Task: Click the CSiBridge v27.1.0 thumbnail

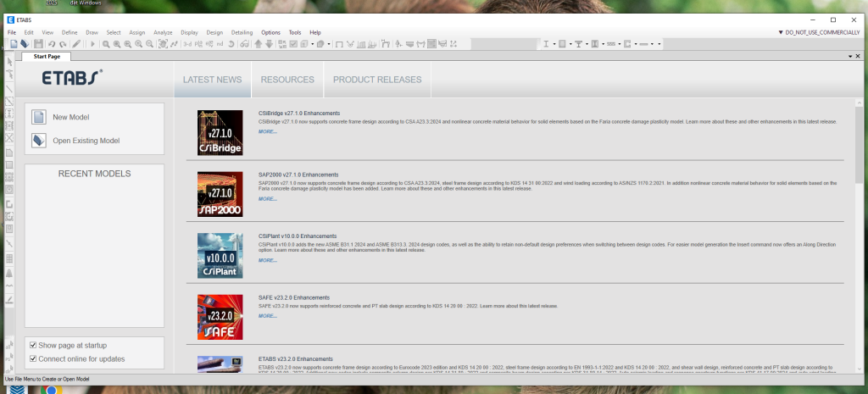Action: (220, 133)
